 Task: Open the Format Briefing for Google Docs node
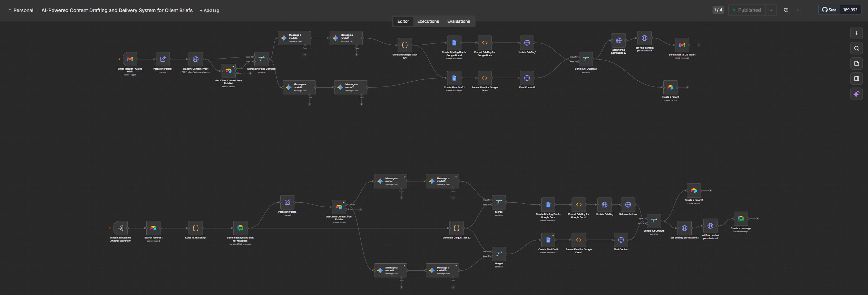485,43
